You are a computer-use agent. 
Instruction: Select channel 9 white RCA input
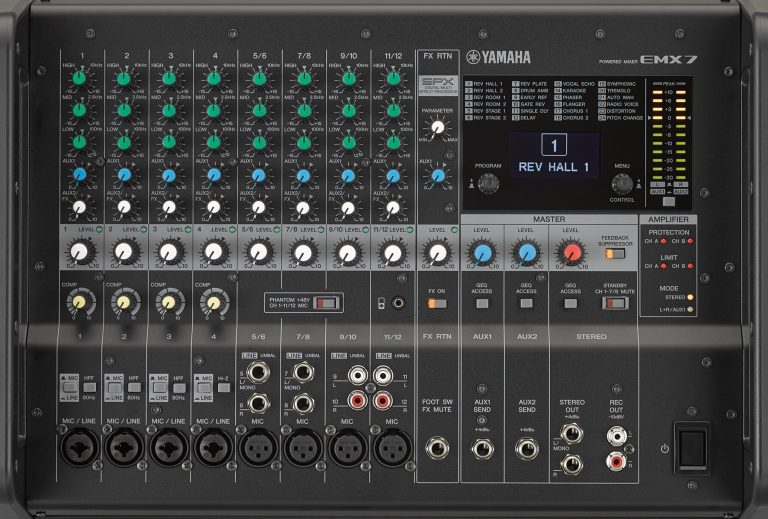pos(358,376)
